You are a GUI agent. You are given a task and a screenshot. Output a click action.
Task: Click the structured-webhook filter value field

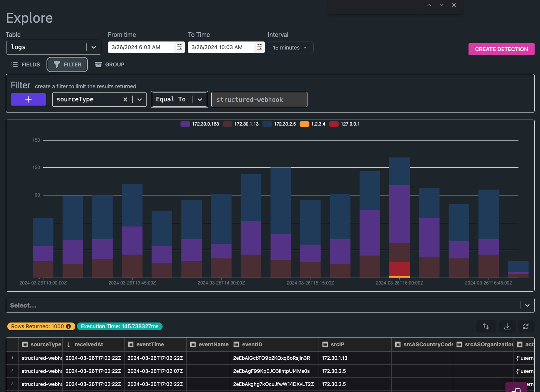[259, 99]
